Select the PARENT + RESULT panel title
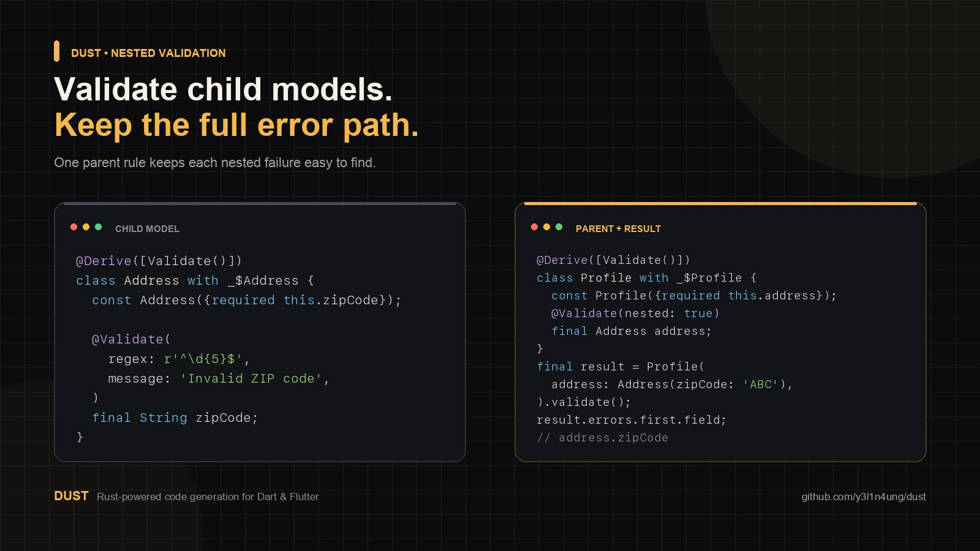This screenshot has height=551, width=980. (x=618, y=228)
